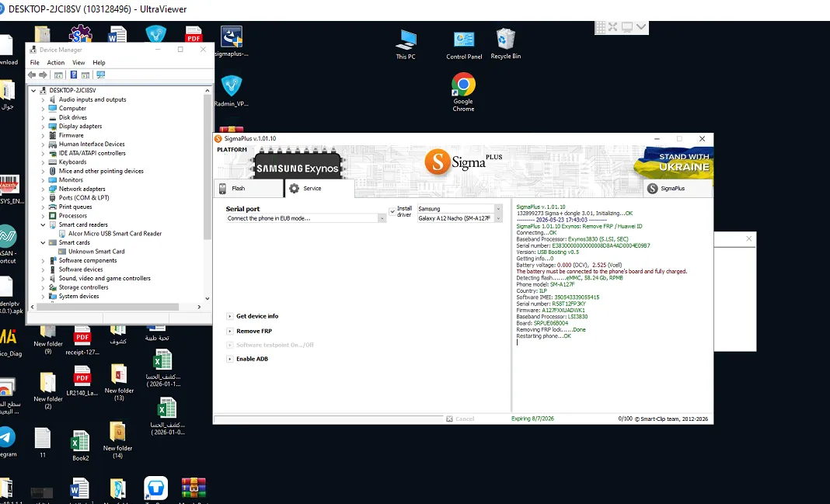Open the New folder (14) desktop folder
The image size is (830, 504).
tap(117, 440)
